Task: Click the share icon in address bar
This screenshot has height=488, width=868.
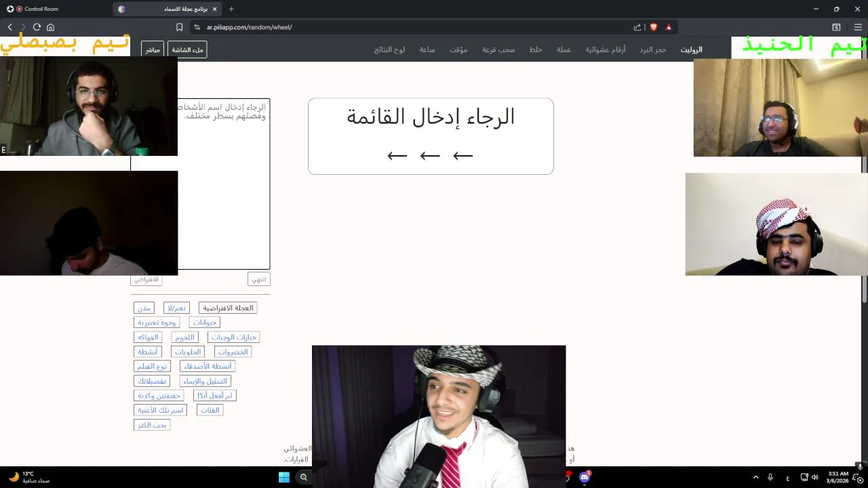Action: [x=637, y=27]
